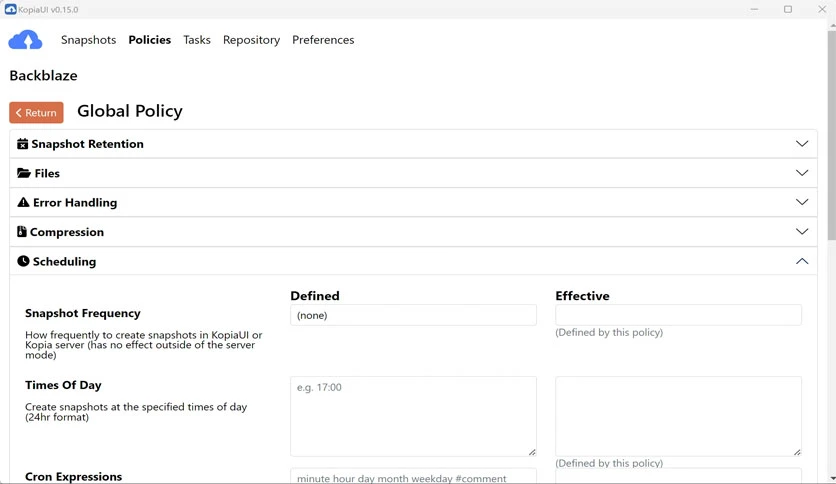Click the Files section header text
836x484 pixels.
(47, 173)
